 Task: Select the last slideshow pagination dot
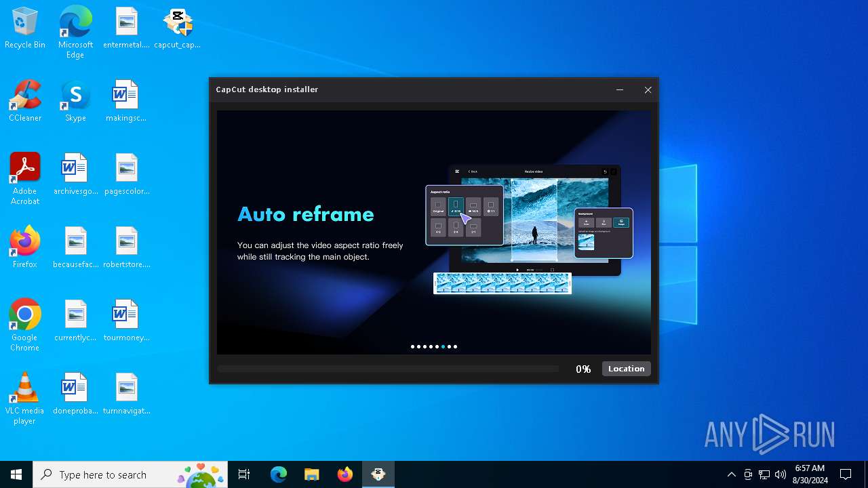[455, 346]
